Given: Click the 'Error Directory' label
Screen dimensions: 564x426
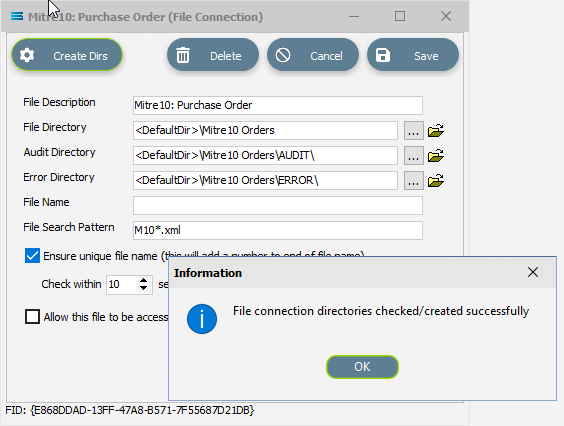Looking at the screenshot, I should coord(59,177).
